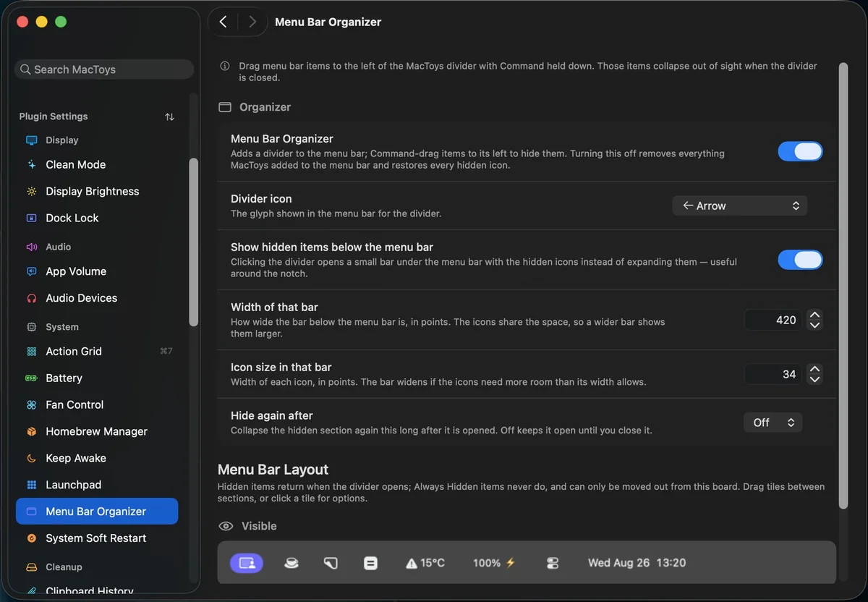Click the 100% battery charging tile
Screen dimensions: 868x602
(x=494, y=563)
